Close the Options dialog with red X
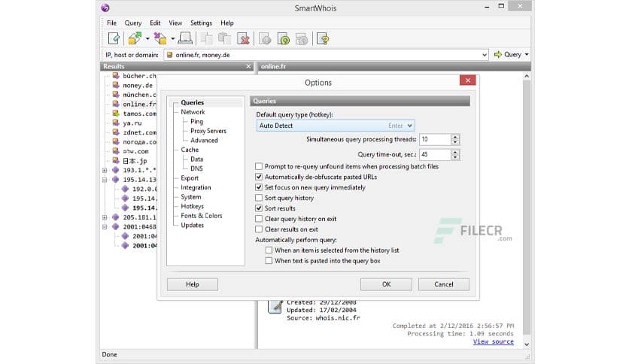Image resolution: width=629 pixels, height=364 pixels. coord(468,80)
